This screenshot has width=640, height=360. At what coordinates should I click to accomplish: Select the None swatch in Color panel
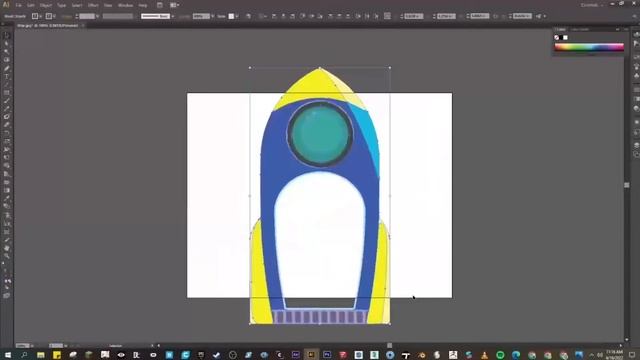[557, 38]
